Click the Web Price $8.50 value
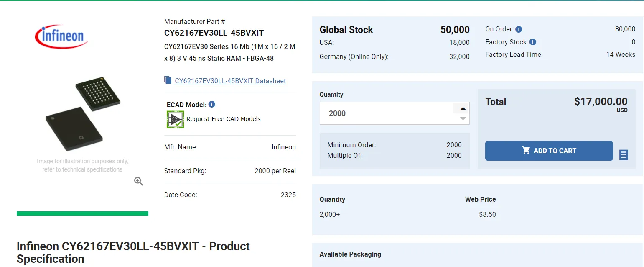Image resolution: width=644 pixels, height=267 pixels. click(487, 214)
